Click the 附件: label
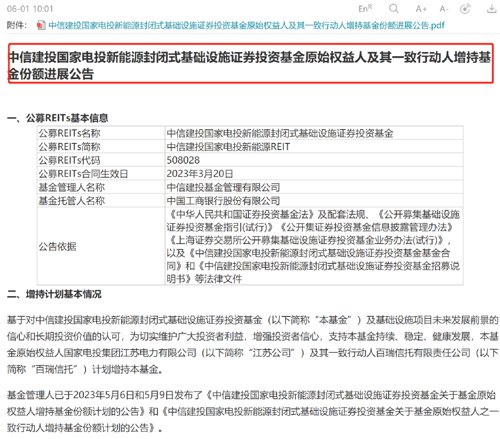The height and width of the screenshot is (439, 500). point(17,25)
